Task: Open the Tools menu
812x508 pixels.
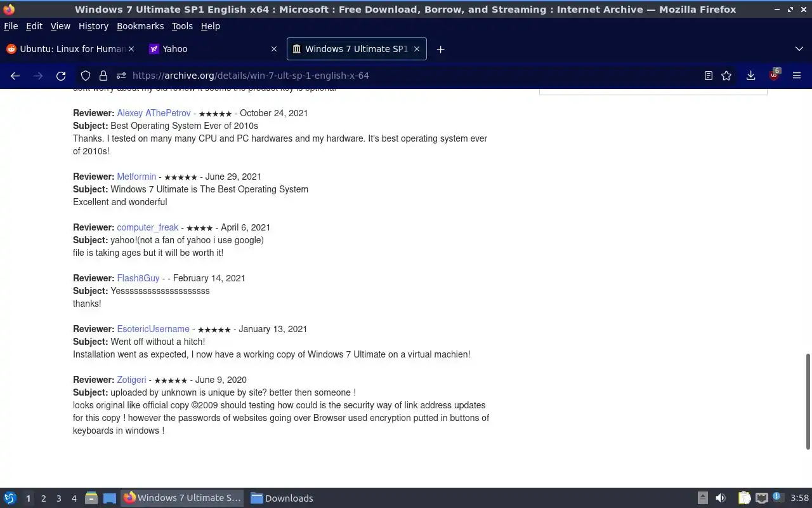Action: point(182,26)
